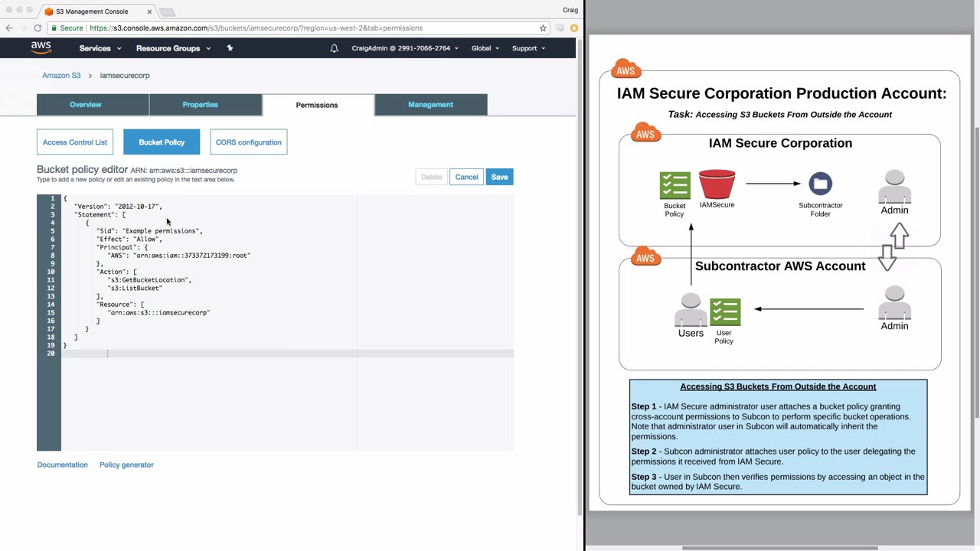Open the AWS notifications bell
Image resolution: width=980 pixels, height=551 pixels.
[x=334, y=48]
